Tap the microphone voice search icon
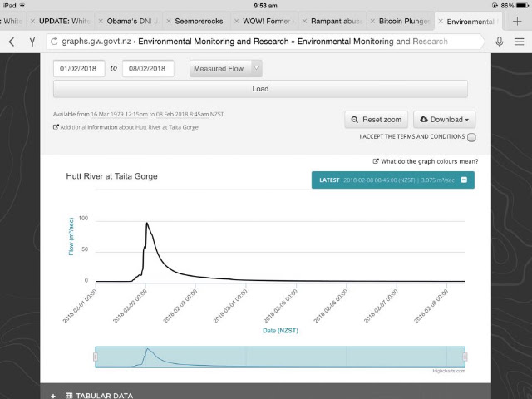This screenshot has width=532, height=399. pos(499,42)
